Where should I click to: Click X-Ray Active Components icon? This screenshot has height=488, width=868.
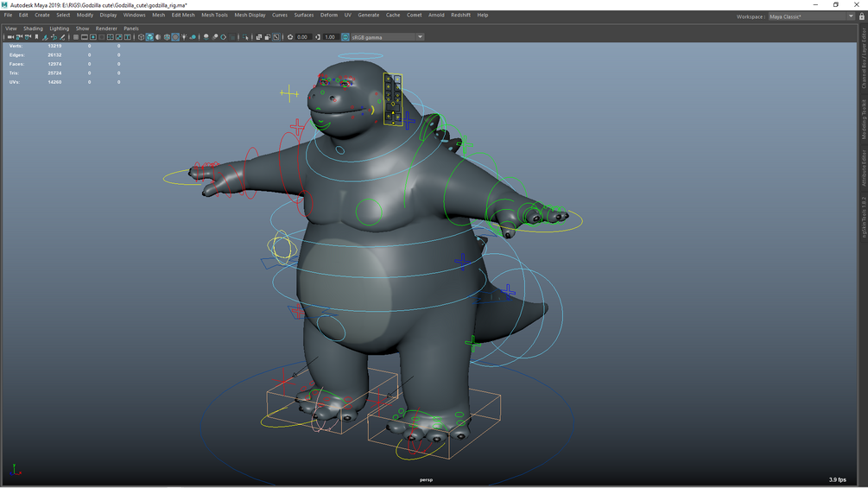coord(268,37)
